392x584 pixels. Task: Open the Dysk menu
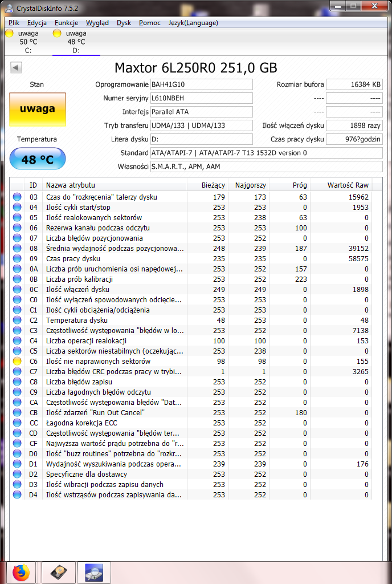click(x=124, y=23)
